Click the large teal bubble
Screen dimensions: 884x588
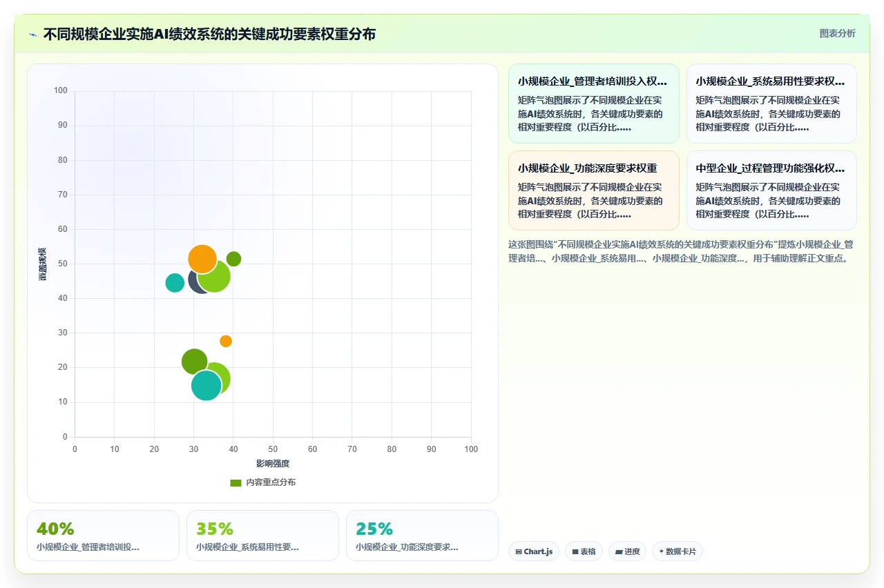[206, 385]
